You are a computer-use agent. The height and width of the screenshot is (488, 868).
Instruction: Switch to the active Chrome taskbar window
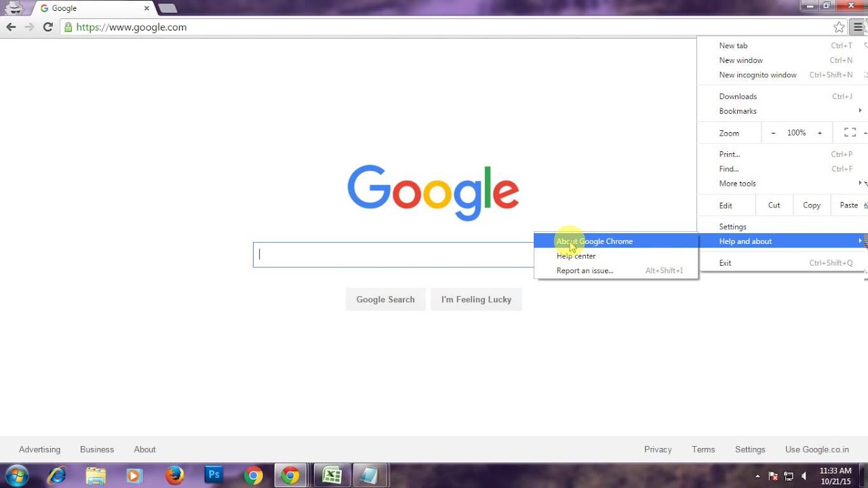pyautogui.click(x=290, y=476)
